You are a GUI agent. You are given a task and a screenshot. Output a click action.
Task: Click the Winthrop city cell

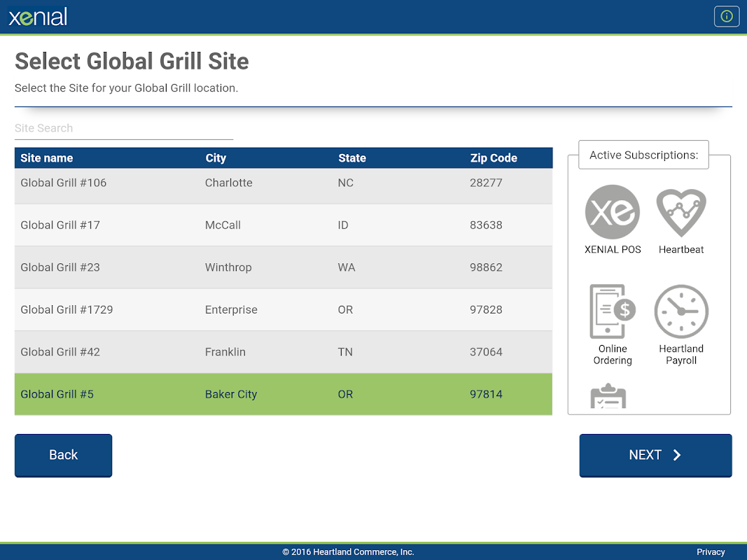(x=228, y=267)
